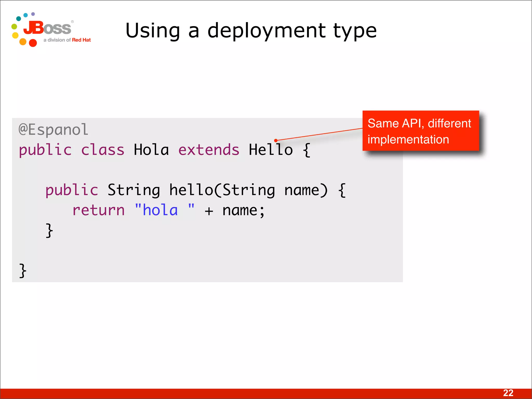Image resolution: width=532 pixels, height=399 pixels.
Task: Click the red 'Same API, different implementation' callout
Action: tap(421, 131)
